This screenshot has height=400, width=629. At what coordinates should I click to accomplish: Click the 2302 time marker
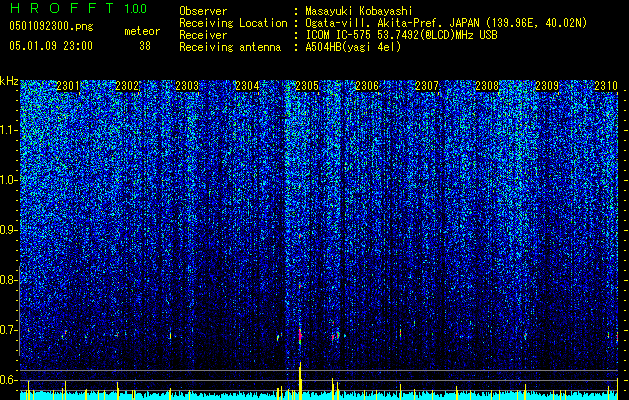click(128, 85)
